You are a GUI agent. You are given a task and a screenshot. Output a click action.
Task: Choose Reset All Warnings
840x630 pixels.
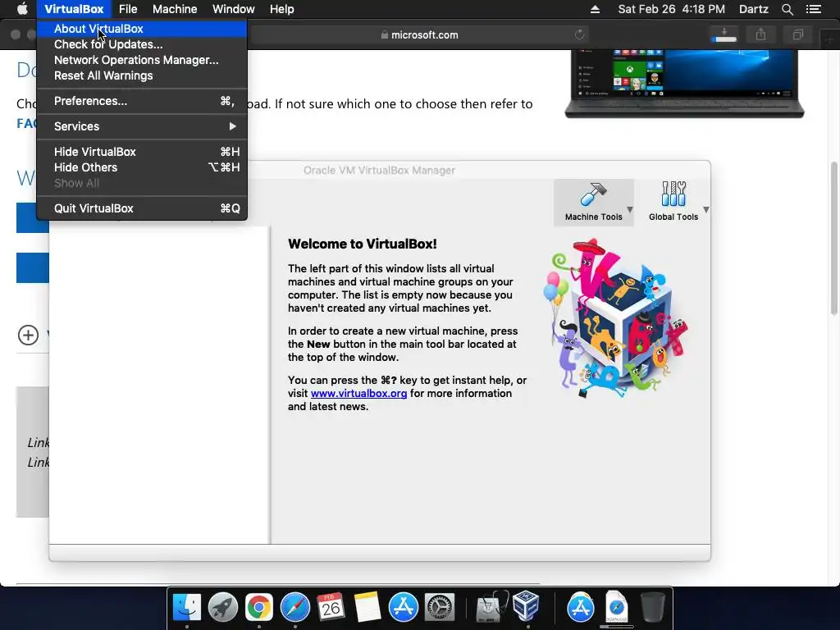click(142, 75)
